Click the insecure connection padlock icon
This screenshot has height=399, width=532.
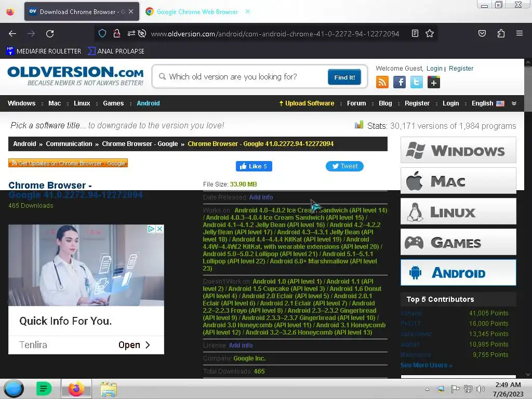point(117,33)
